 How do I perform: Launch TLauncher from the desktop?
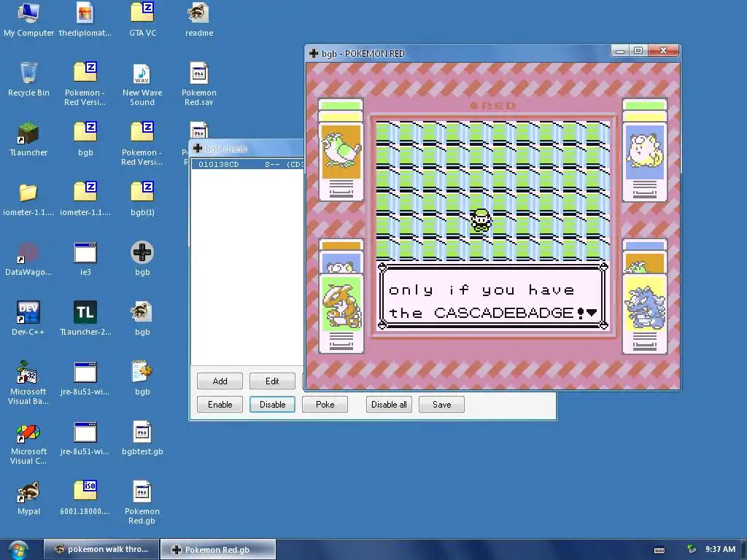(x=28, y=139)
